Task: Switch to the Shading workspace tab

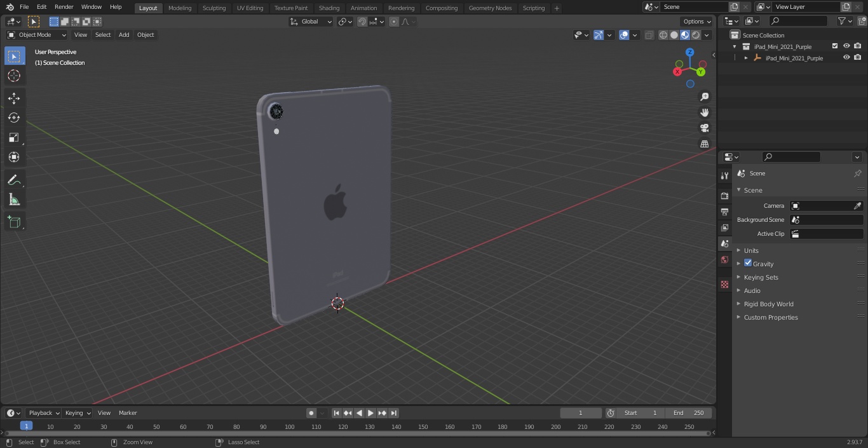Action: (329, 8)
